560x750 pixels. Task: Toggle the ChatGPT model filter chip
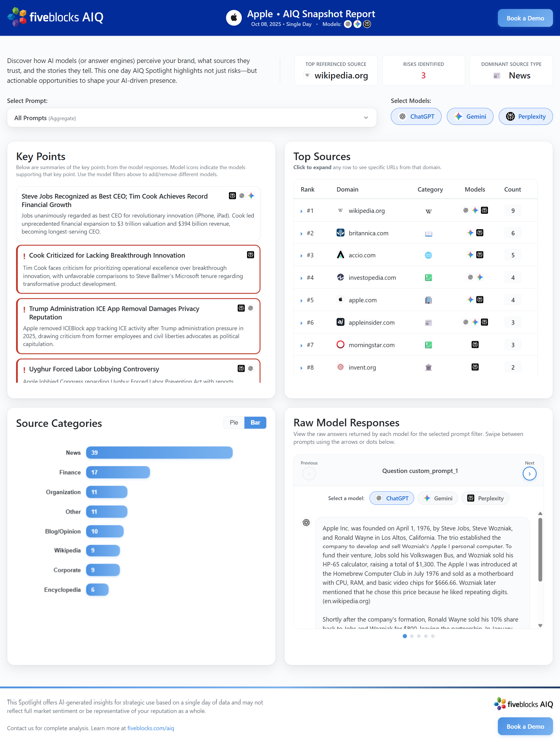tap(416, 116)
